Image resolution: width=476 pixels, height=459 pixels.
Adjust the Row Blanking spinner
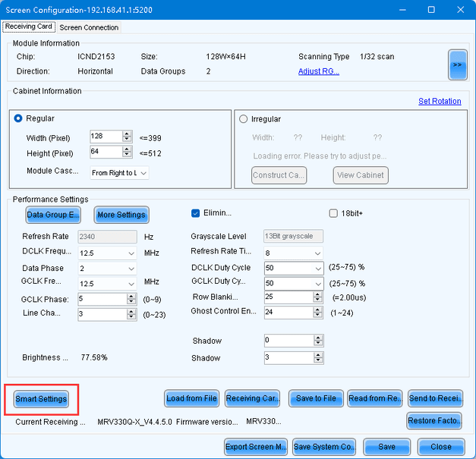317,297
